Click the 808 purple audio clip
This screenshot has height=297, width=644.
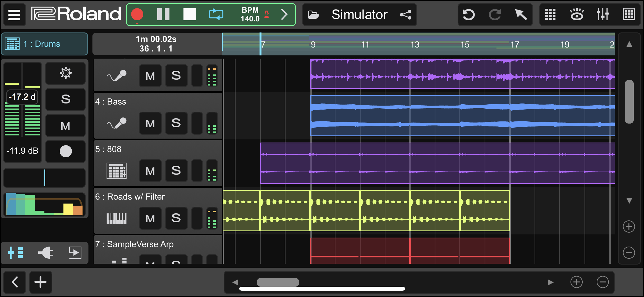coord(438,163)
